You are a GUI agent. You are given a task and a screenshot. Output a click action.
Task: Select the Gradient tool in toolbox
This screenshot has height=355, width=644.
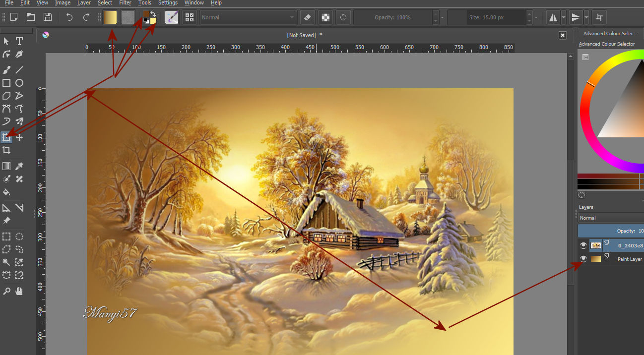point(6,166)
